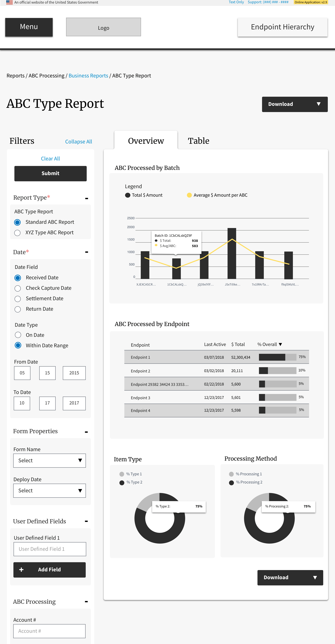Switch to the Overview tab
335x644 pixels.
146,140
